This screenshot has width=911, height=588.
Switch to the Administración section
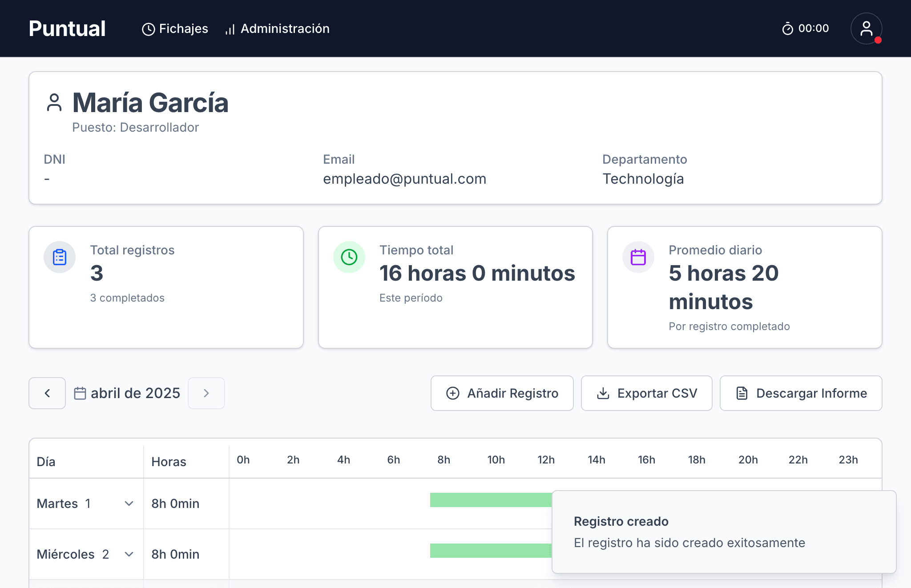pyautogui.click(x=285, y=28)
